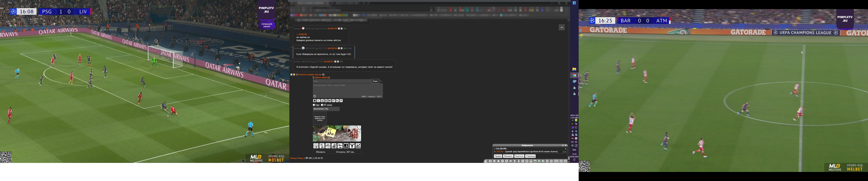This screenshot has height=181, width=868.
Task: Click the X hidden-posts icon in Dollchan toolbar
Action: click(494, 161)
